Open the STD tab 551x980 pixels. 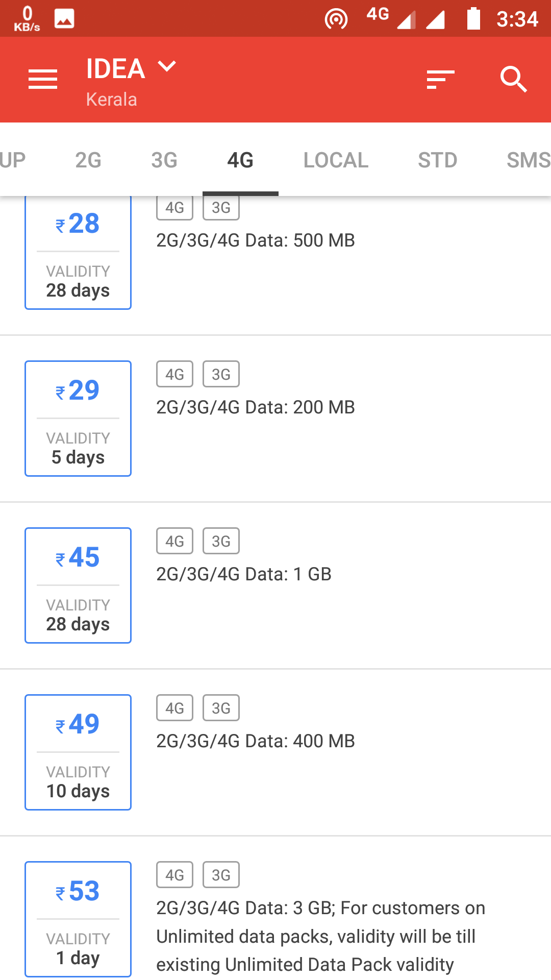(x=437, y=160)
